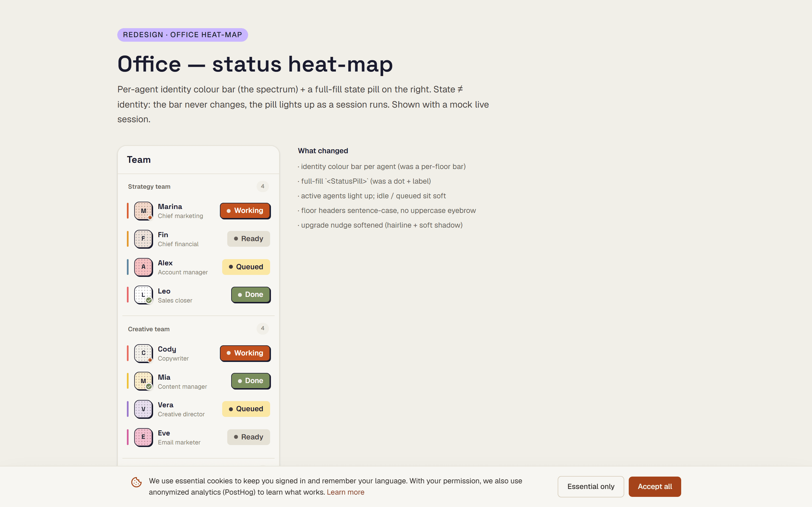
Task: Click Leo's Done status pill
Action: point(251,295)
